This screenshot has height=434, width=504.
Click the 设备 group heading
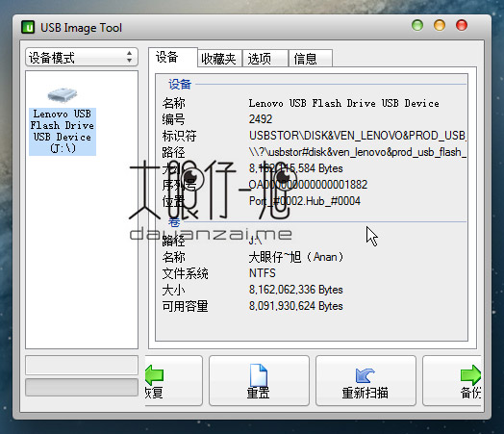pos(180,85)
